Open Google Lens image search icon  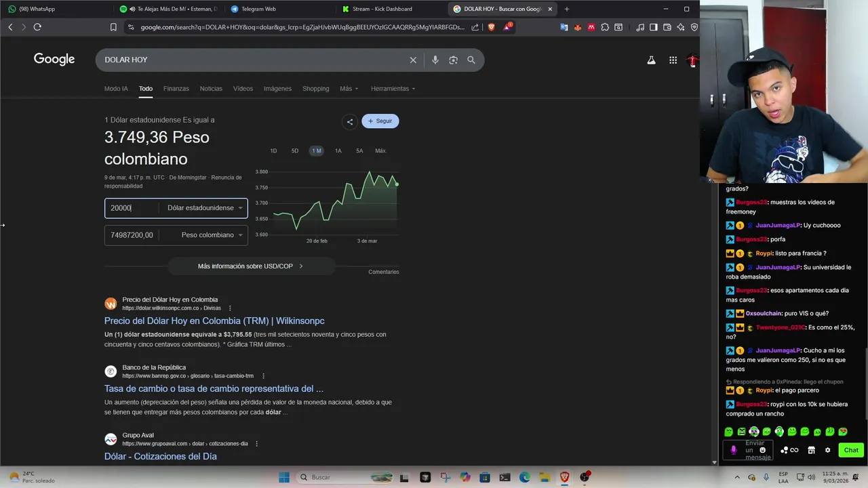(453, 60)
